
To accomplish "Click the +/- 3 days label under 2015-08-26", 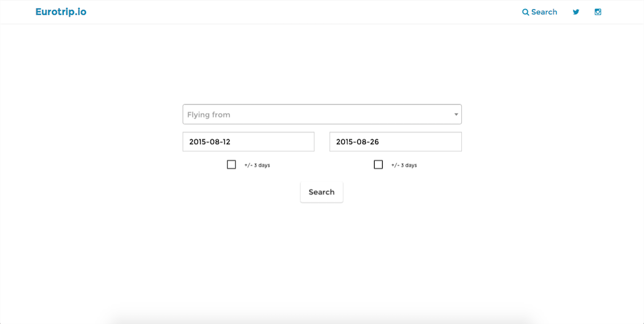I will click(404, 165).
